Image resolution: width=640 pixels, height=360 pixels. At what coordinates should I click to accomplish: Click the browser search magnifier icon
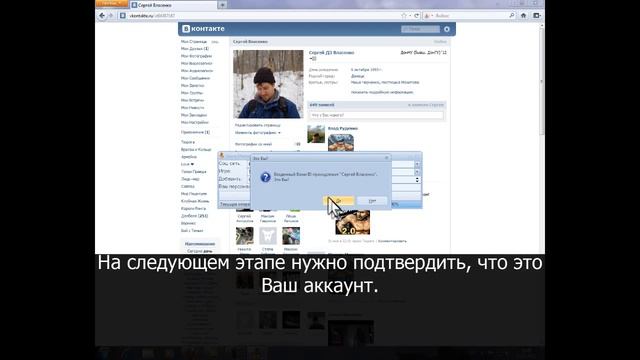pyautogui.click(x=512, y=16)
